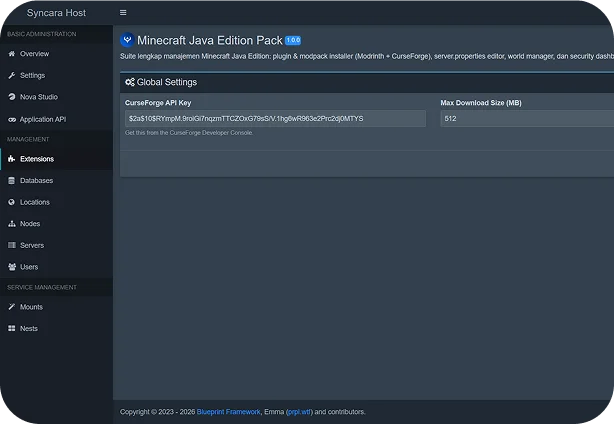Navigate to Servers

pyautogui.click(x=56, y=245)
